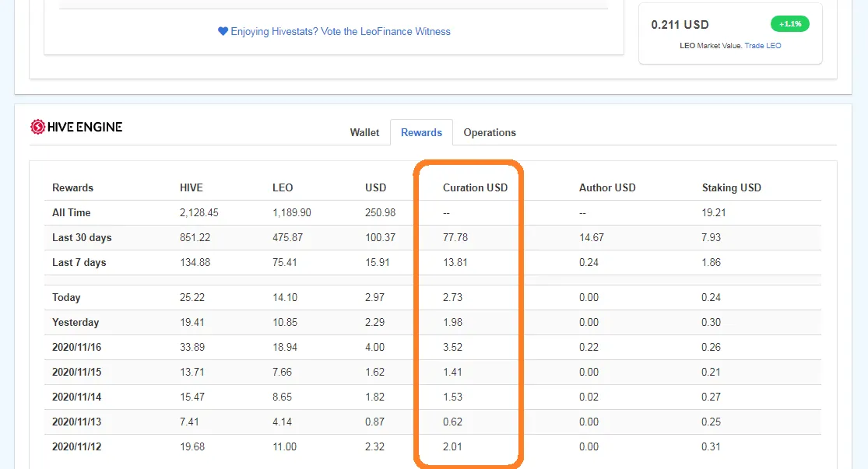The image size is (868, 469).
Task: Click the All Time staking value 19.21
Action: [714, 212]
